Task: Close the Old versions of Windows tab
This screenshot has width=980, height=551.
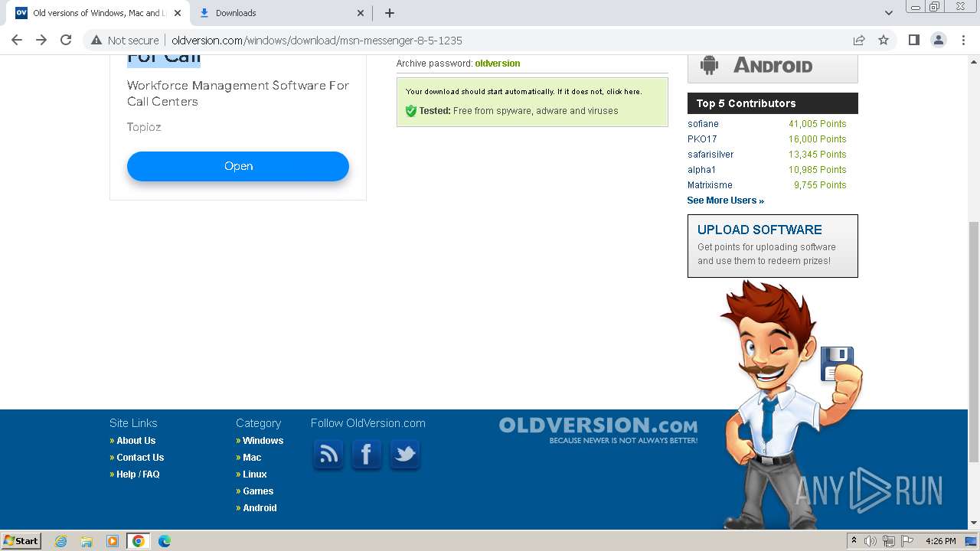Action: [177, 13]
